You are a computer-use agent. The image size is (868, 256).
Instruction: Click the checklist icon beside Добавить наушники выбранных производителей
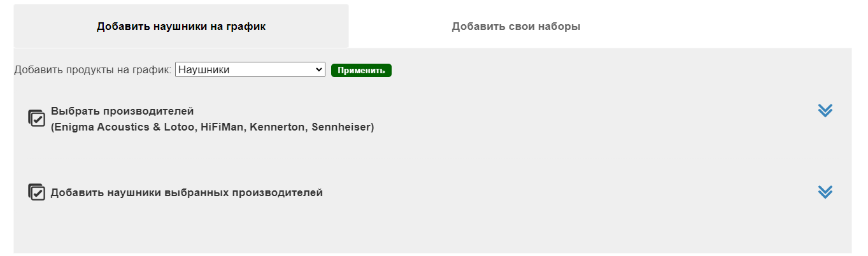(37, 192)
